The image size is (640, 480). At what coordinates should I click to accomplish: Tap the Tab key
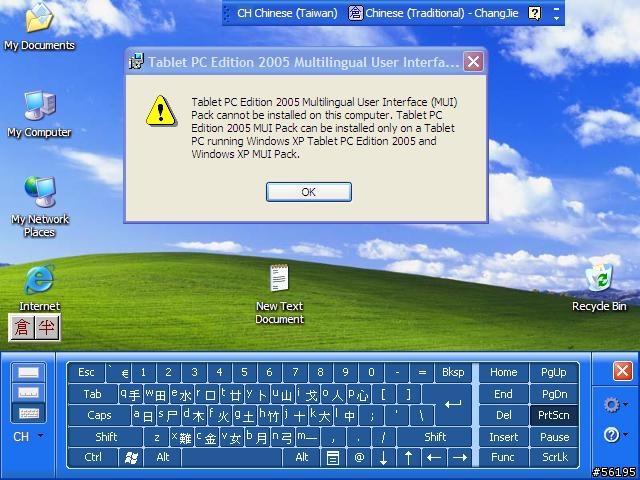point(93,394)
